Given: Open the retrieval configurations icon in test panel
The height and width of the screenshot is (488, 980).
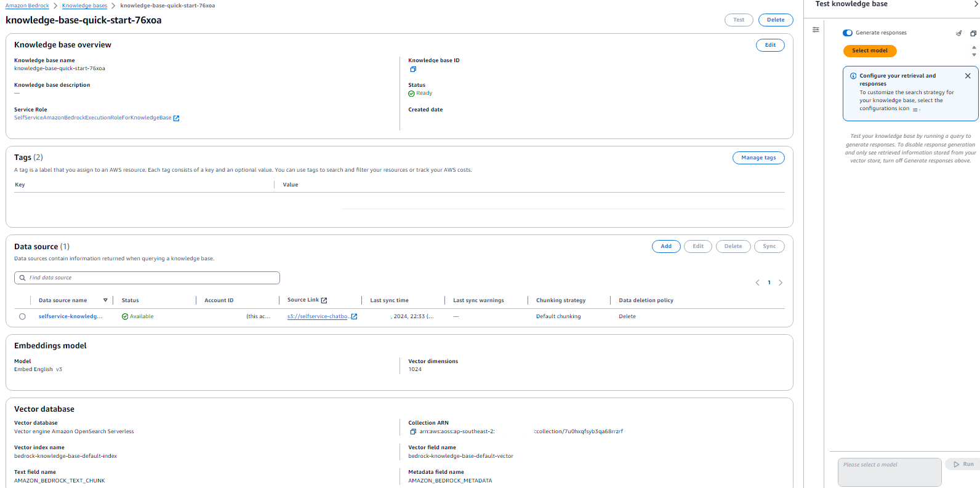Looking at the screenshot, I should click(816, 30).
